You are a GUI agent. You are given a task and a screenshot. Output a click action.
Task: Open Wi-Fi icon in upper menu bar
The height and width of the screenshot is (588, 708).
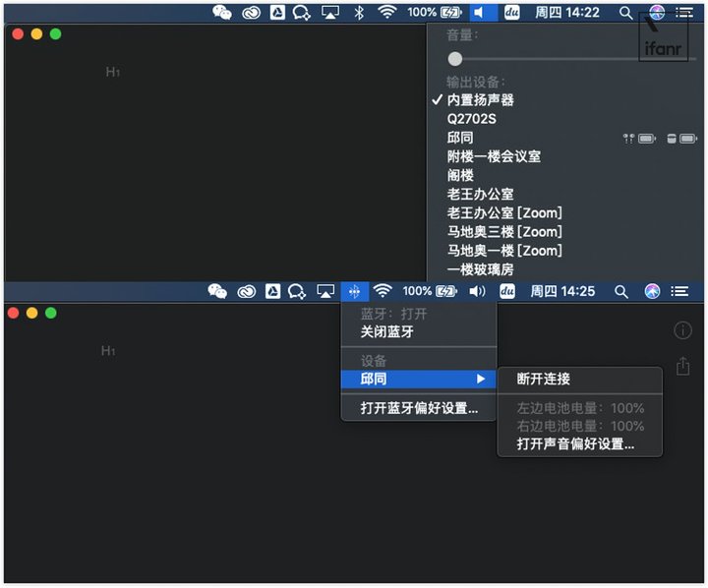387,12
